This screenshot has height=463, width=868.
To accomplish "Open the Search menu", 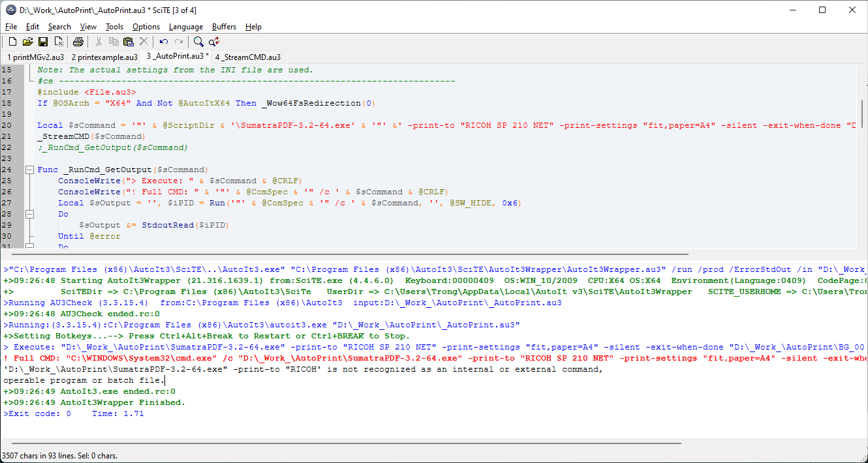I will tap(59, 27).
